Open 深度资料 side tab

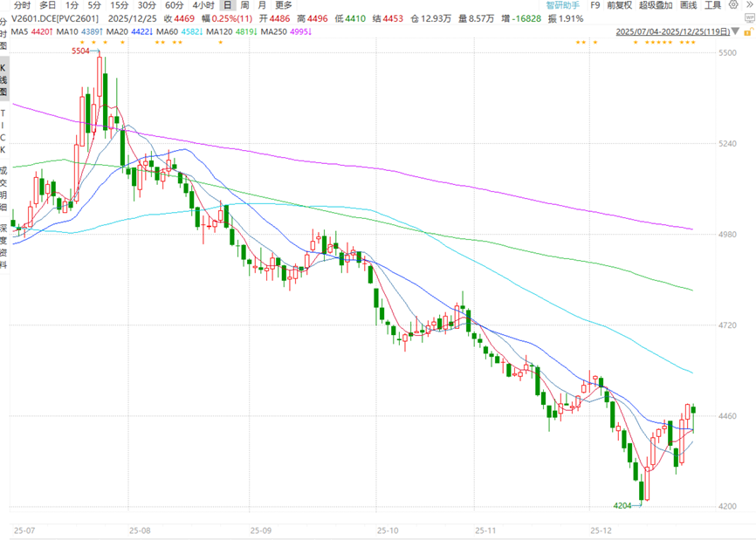(3, 246)
